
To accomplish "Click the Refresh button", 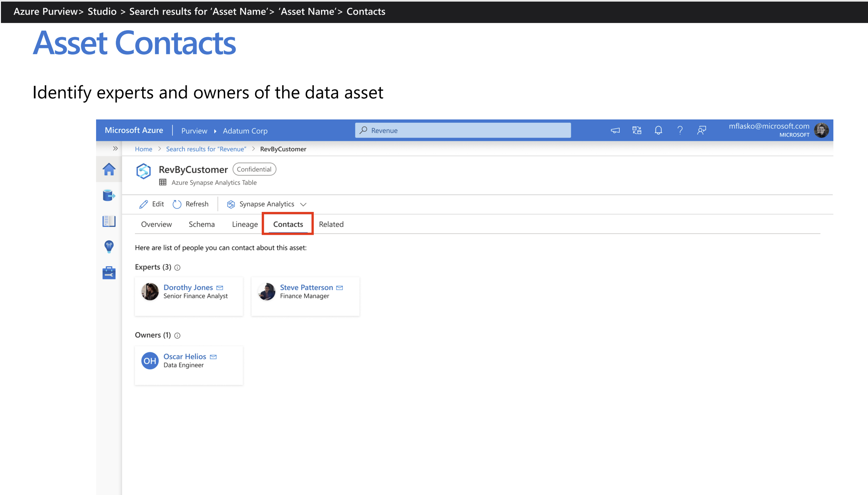I will (191, 204).
